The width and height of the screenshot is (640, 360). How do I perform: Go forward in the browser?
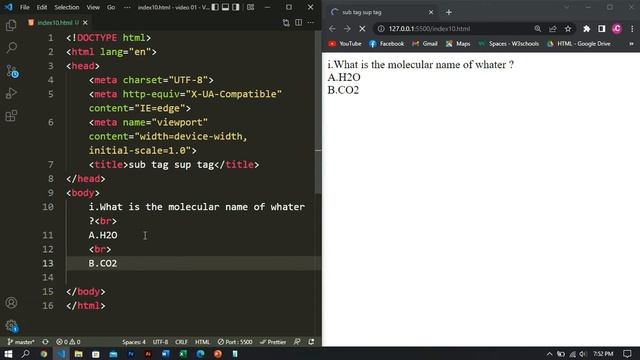point(347,29)
